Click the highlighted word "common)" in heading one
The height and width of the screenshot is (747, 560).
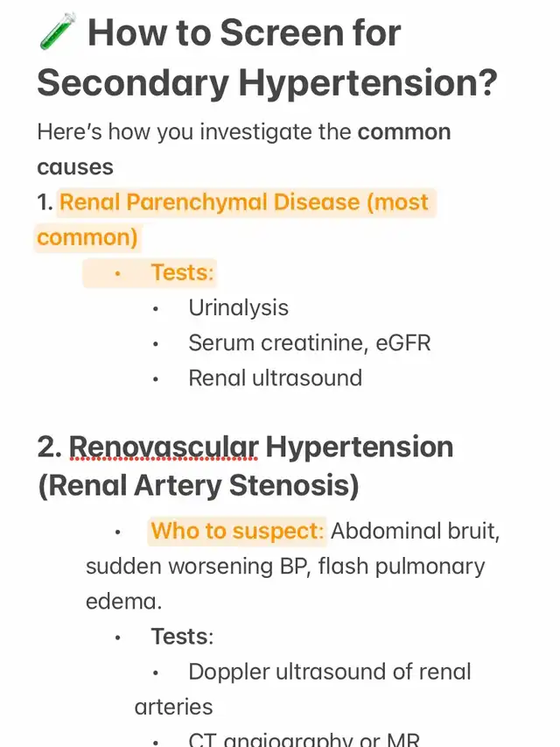point(87,237)
